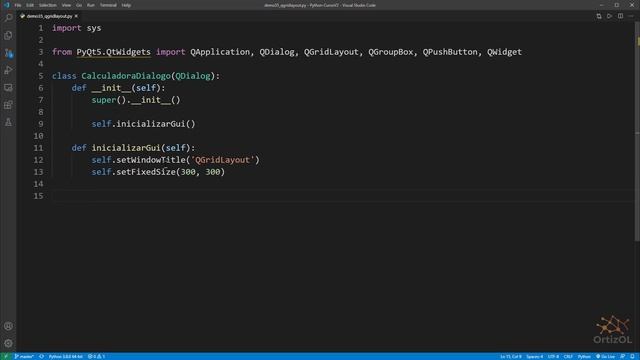Click 'setFixedSize' on line 13
640x360 pixels.
coord(146,172)
